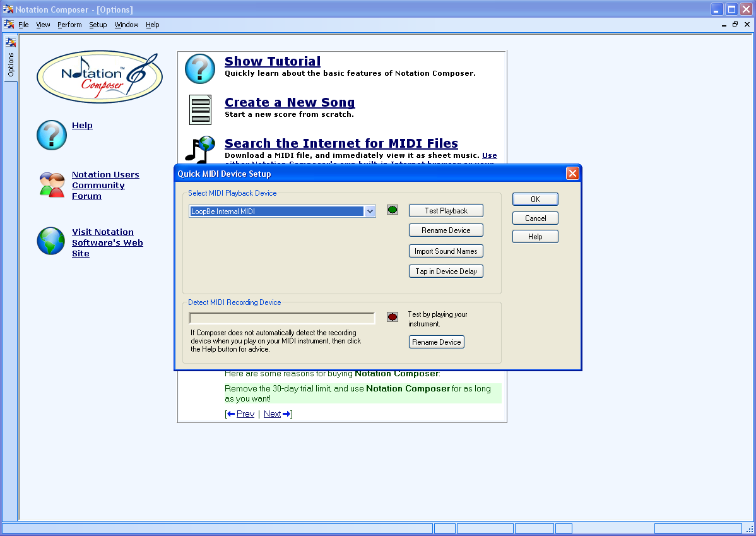Open the Setup menu
Screen dimensions: 756x536
[x=98, y=25]
